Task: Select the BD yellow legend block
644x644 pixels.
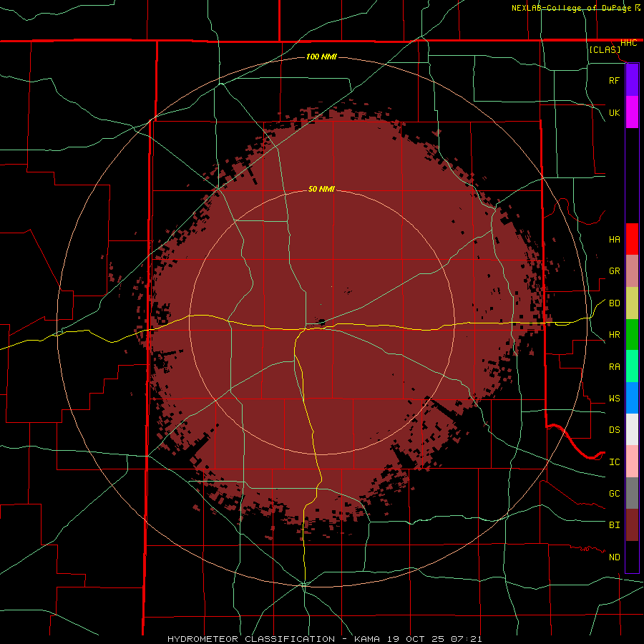Action: [x=632, y=303]
